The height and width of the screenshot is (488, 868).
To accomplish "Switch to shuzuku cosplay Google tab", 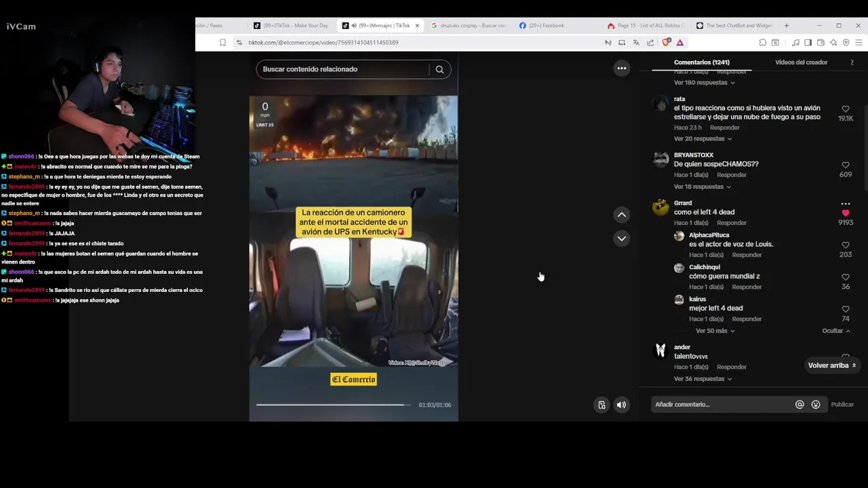I will point(469,26).
